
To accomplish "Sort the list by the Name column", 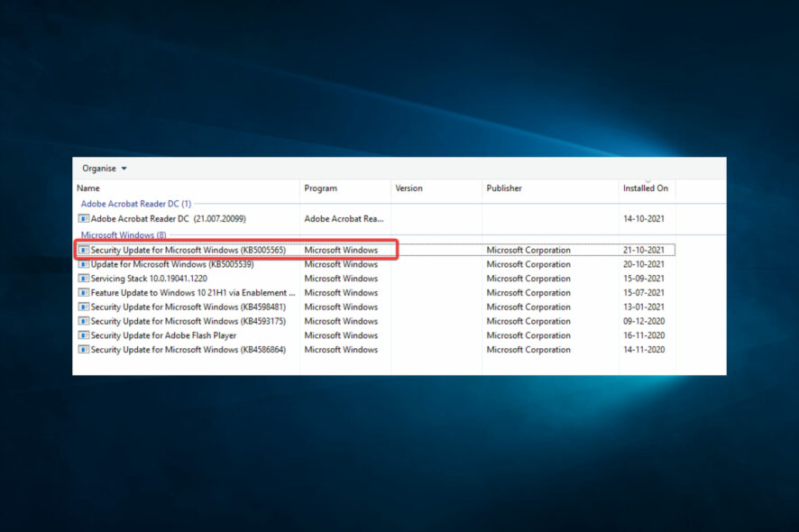I will [187, 188].
